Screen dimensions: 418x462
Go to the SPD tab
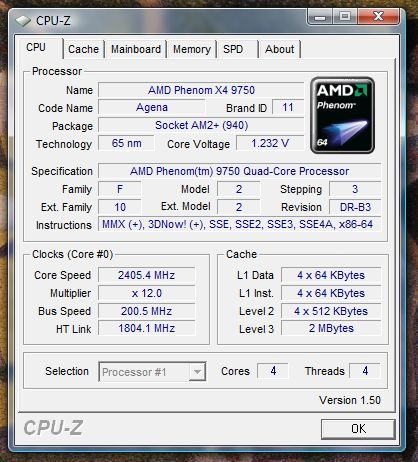tap(237, 49)
